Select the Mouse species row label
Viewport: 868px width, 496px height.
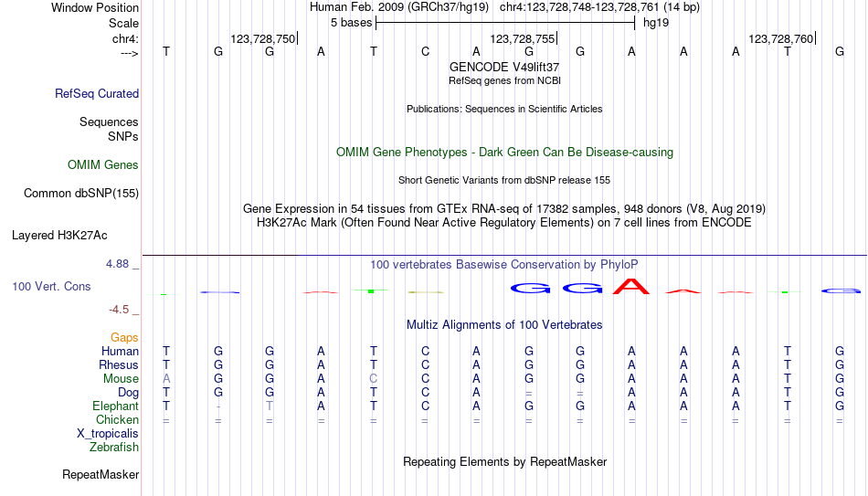pos(121,379)
